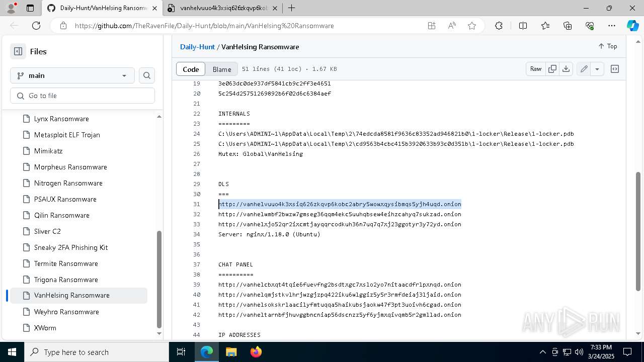Toggle Split screen view icon
Screen dimensions: 644x362
(x=523, y=26)
